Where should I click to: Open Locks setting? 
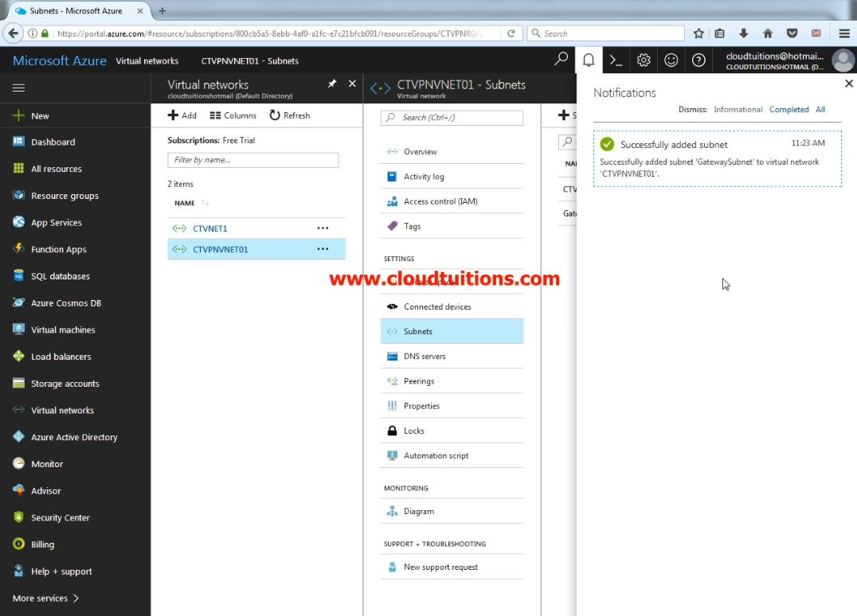point(452,431)
